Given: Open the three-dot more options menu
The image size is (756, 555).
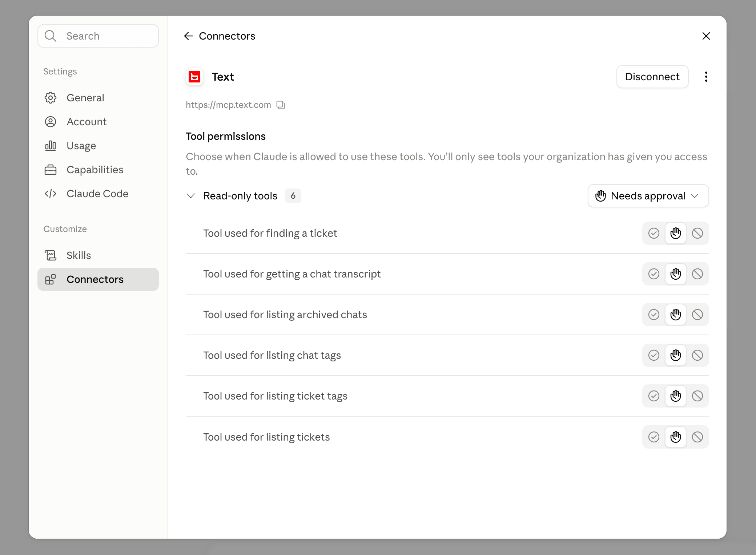Looking at the screenshot, I should click(x=706, y=77).
